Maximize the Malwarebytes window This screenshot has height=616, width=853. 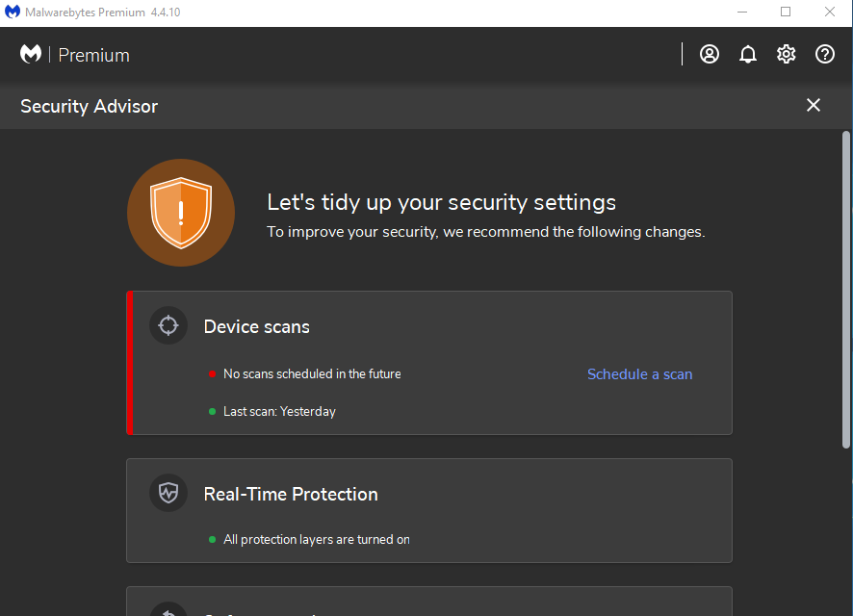tap(786, 12)
